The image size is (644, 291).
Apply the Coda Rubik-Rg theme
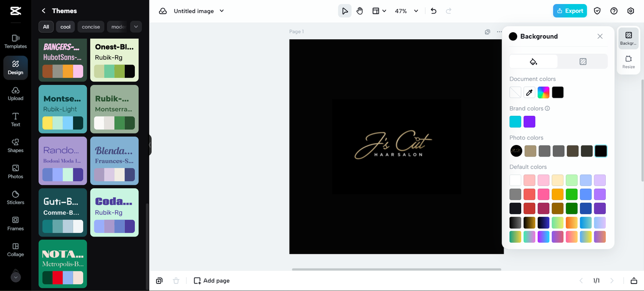[114, 212]
